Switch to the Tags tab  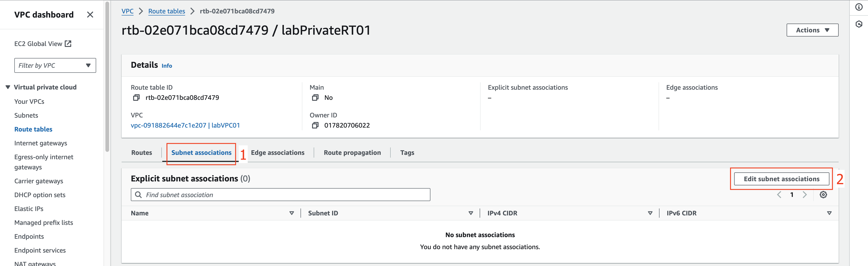click(407, 153)
